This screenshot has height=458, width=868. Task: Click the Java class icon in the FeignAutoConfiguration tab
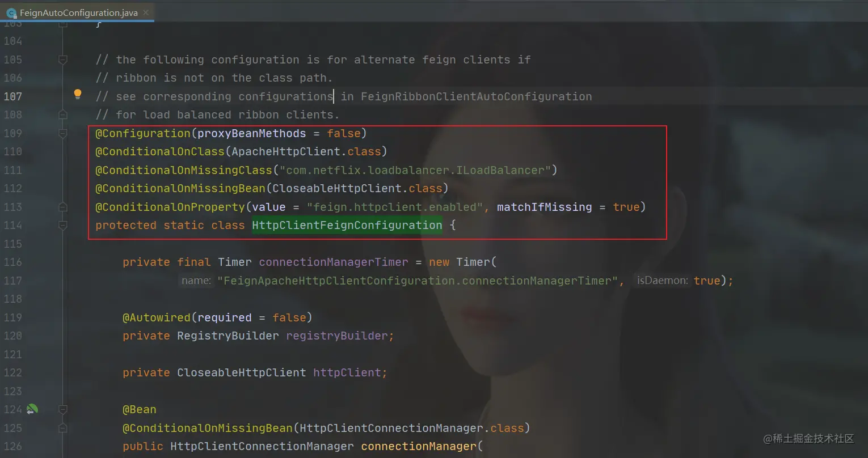[x=11, y=12]
